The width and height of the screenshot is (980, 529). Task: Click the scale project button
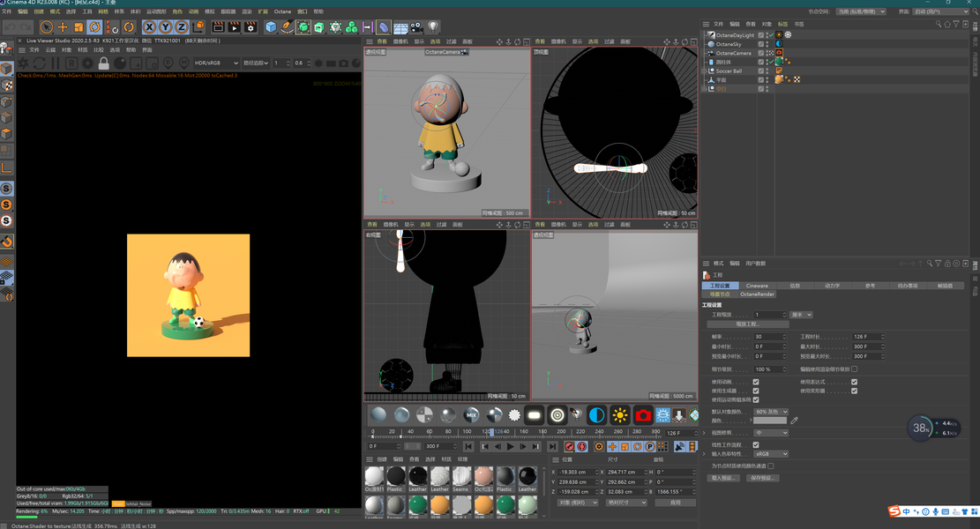coord(747,324)
